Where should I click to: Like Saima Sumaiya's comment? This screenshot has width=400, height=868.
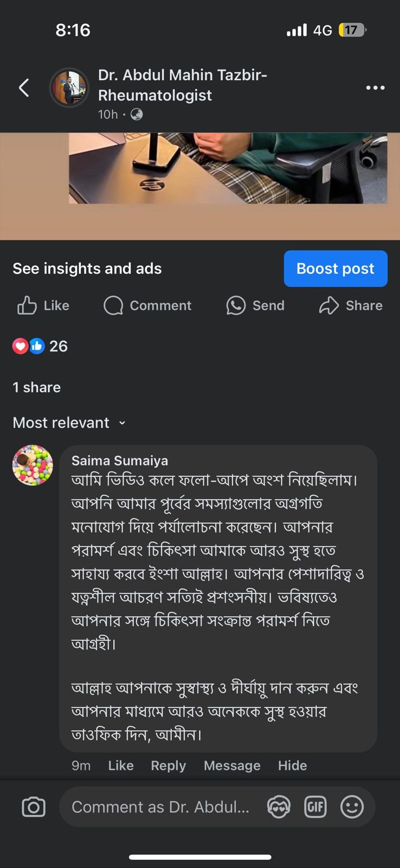coord(121,765)
